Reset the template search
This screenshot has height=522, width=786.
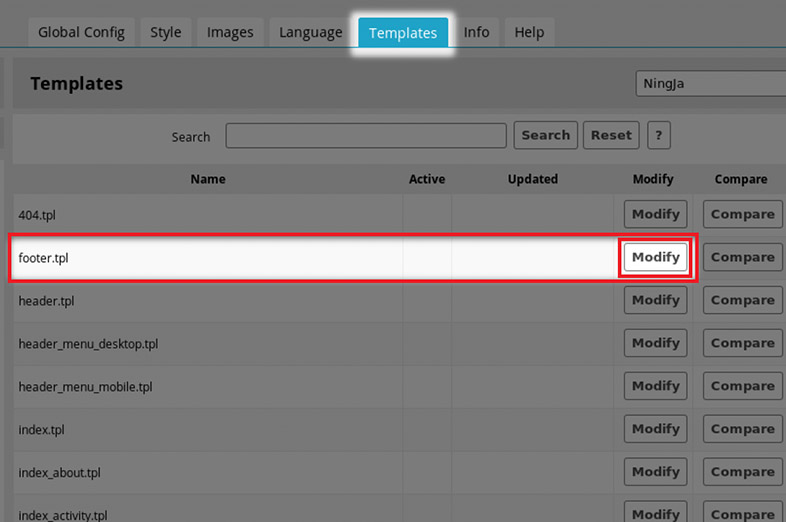click(611, 135)
